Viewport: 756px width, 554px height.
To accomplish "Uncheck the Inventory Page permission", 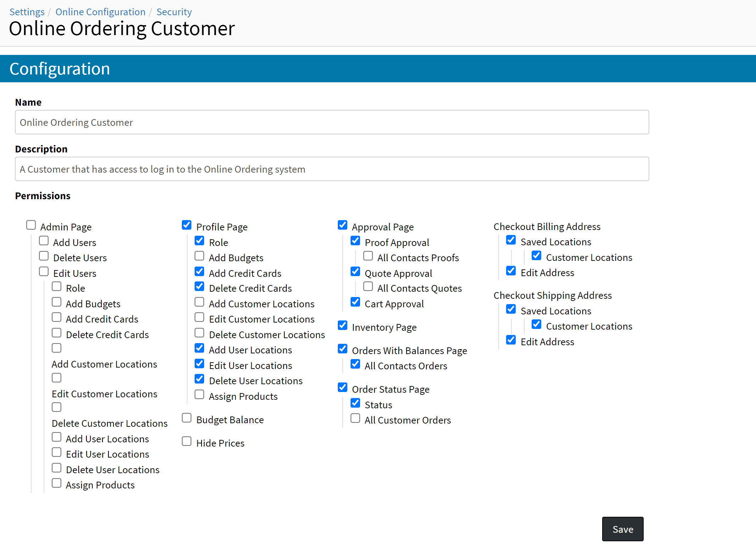I will coord(342,325).
